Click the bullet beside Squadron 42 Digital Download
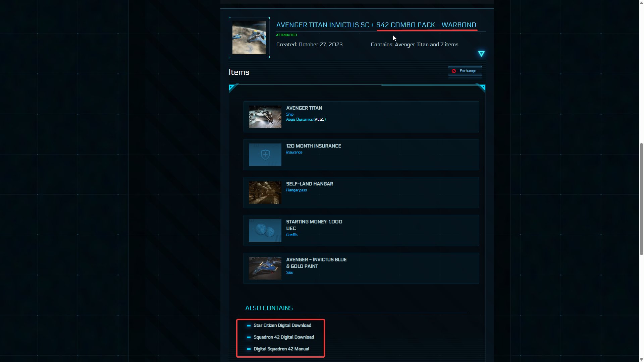The height and width of the screenshot is (362, 644). coord(249,337)
